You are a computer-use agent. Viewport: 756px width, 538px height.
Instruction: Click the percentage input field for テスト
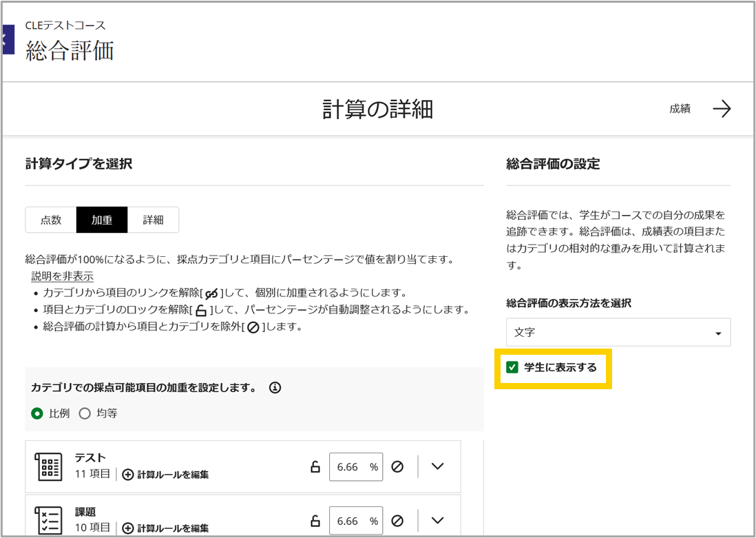[x=356, y=466]
